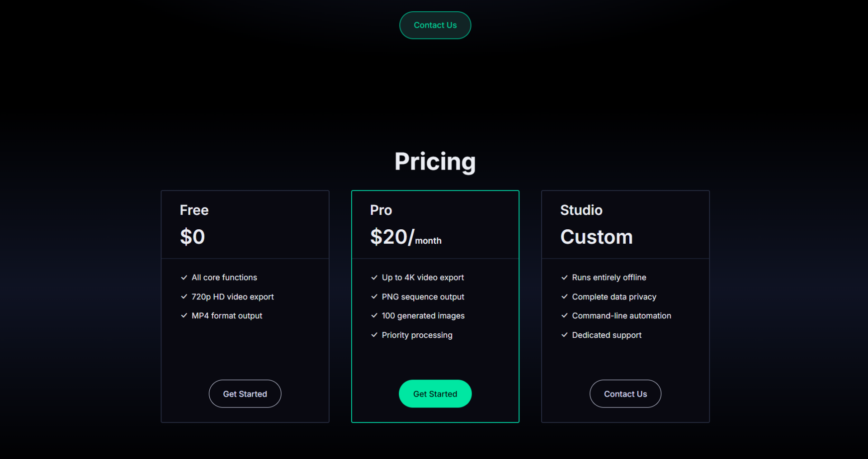The height and width of the screenshot is (459, 868).
Task: Click the $20/month price text
Action: pyautogui.click(x=406, y=237)
